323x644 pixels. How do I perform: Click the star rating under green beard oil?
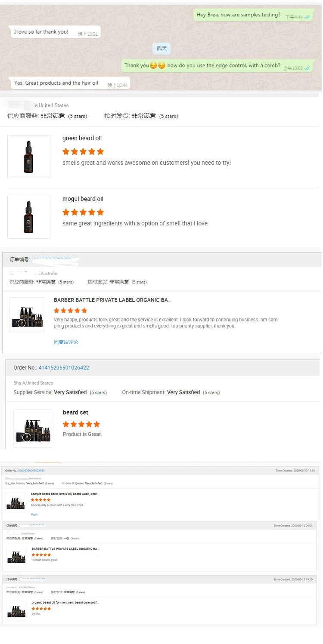coord(83,151)
